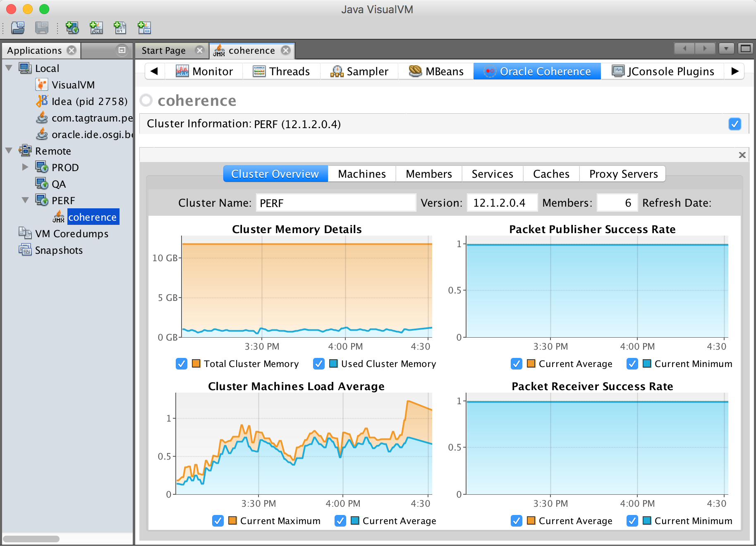Viewport: 756px width, 546px height.
Task: Click the Save snapshot toolbar icon
Action: [x=42, y=28]
